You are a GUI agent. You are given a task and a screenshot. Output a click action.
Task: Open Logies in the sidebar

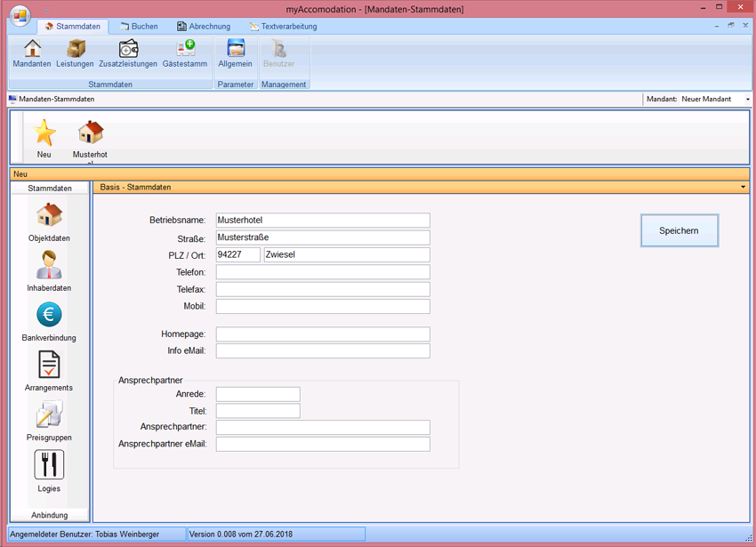(x=49, y=471)
